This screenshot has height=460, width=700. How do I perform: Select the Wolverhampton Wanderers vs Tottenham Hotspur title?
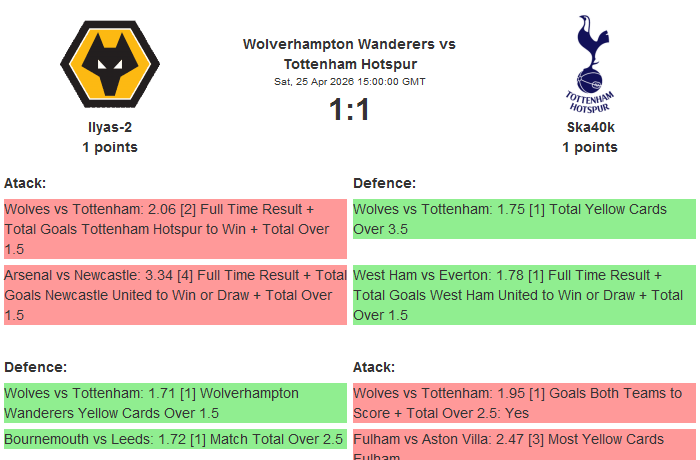click(350, 54)
